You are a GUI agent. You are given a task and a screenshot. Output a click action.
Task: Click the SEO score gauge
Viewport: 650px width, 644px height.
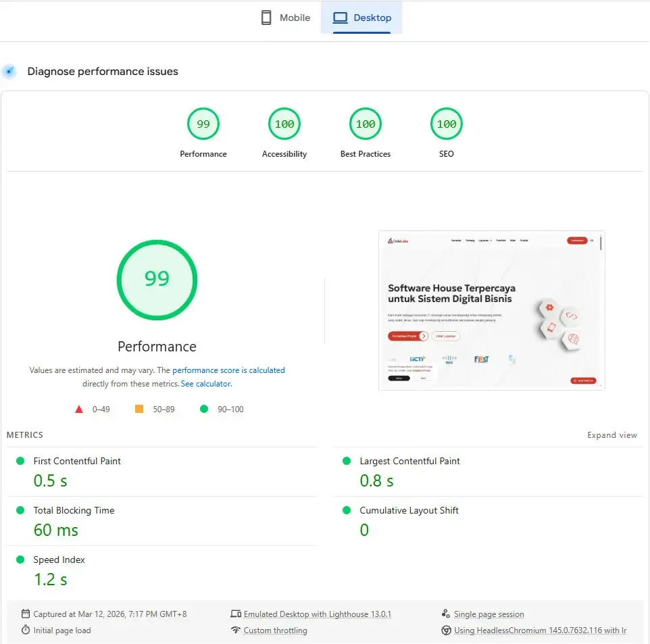[446, 124]
